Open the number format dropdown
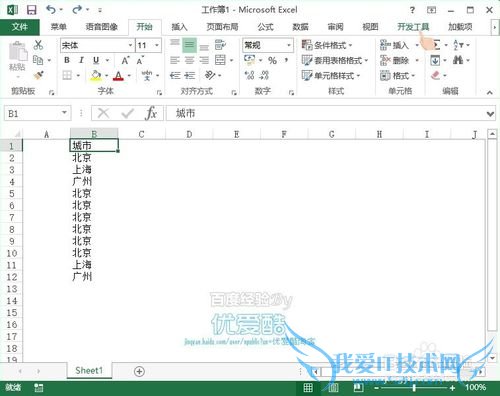Screen dimensions: 500x396 [289, 45]
